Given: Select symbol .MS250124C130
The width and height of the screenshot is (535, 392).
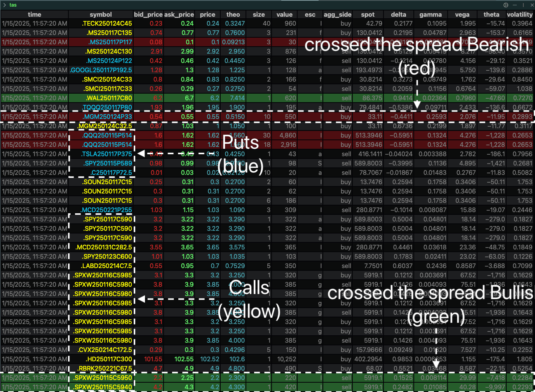Looking at the screenshot, I should [x=109, y=51].
